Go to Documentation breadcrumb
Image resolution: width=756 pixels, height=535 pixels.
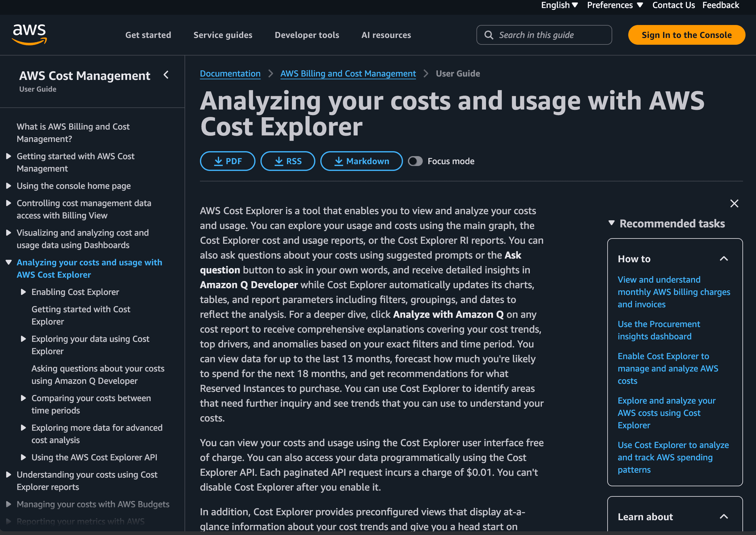(230, 73)
